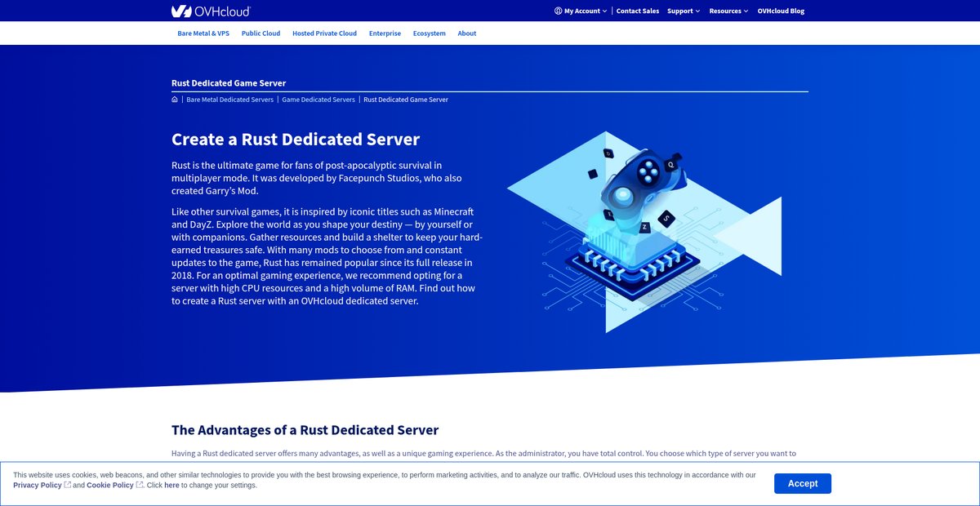Expand the Support dropdown
This screenshot has width=980, height=506.
point(684,11)
